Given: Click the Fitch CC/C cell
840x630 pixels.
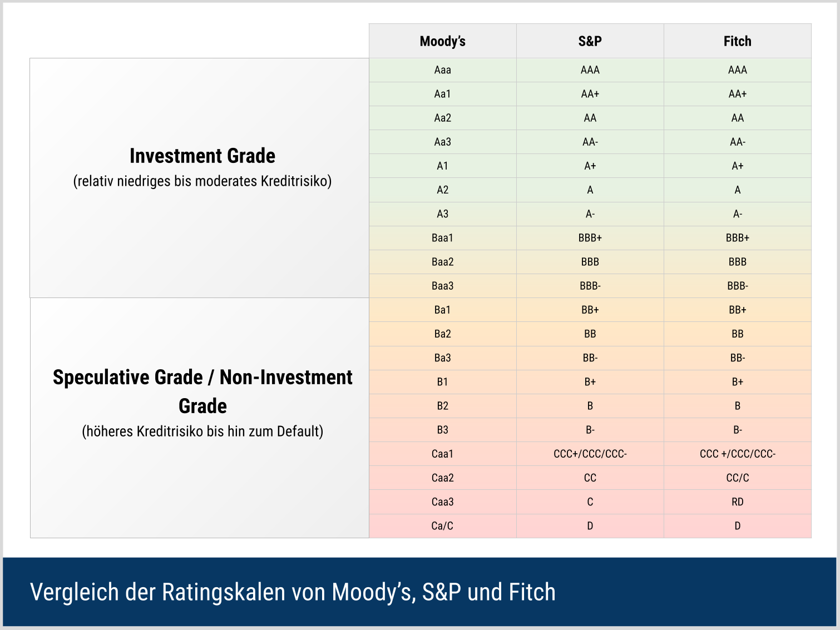Looking at the screenshot, I should click(x=738, y=478).
